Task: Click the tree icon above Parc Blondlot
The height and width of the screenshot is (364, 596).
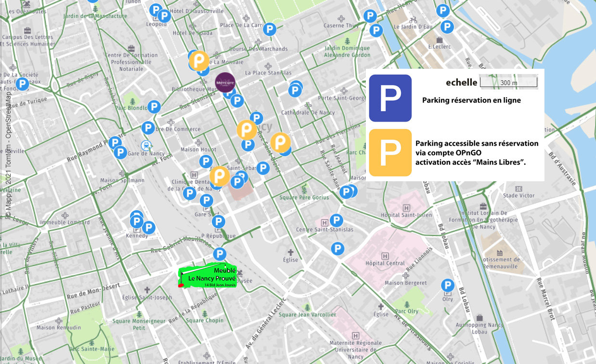Action: [x=132, y=101]
